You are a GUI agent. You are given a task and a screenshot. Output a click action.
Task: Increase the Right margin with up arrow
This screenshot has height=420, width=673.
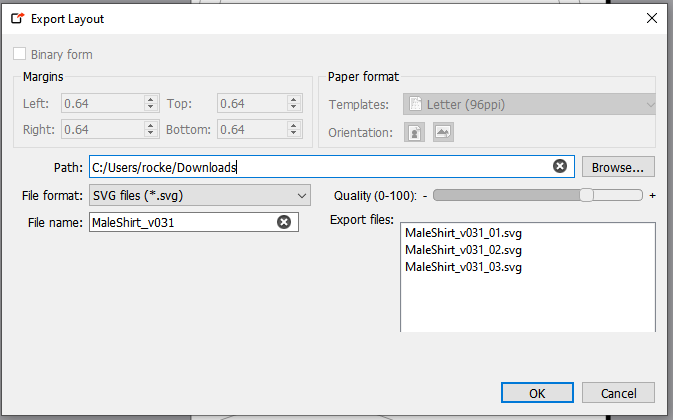[150, 126]
